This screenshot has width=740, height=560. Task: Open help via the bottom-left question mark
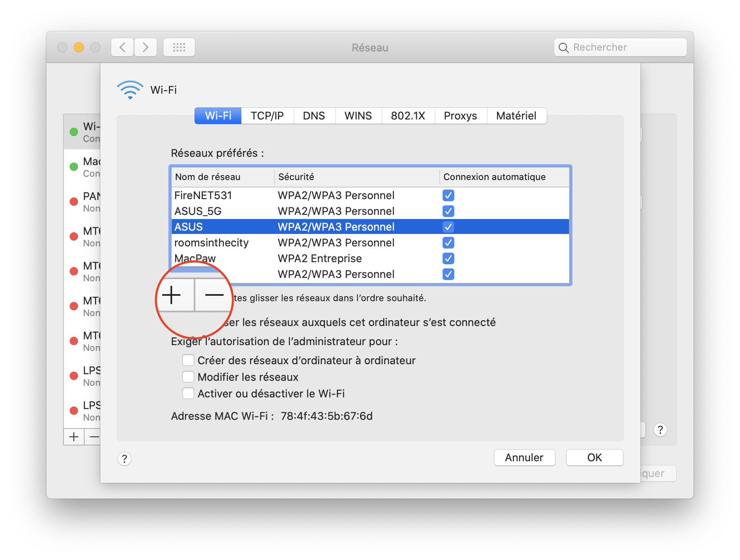[124, 459]
